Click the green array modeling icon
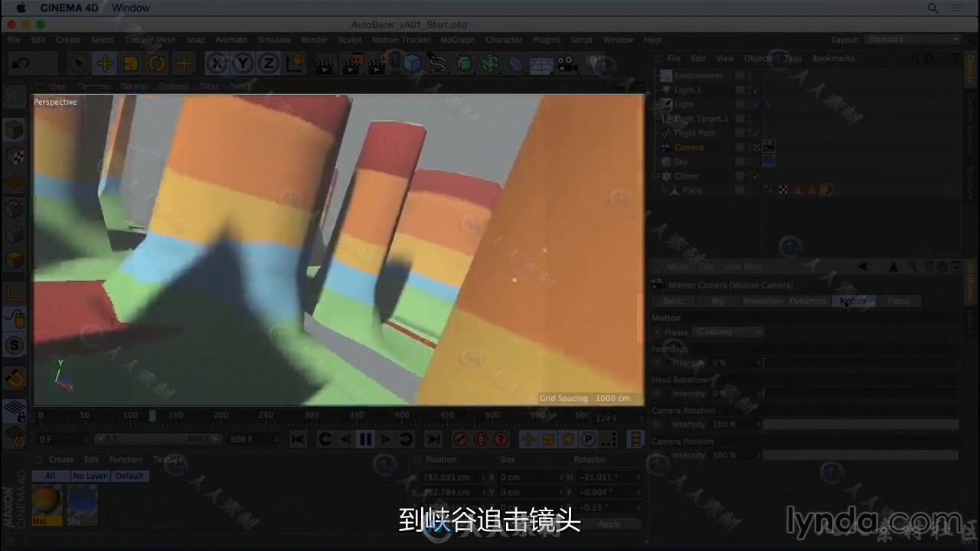 click(490, 64)
